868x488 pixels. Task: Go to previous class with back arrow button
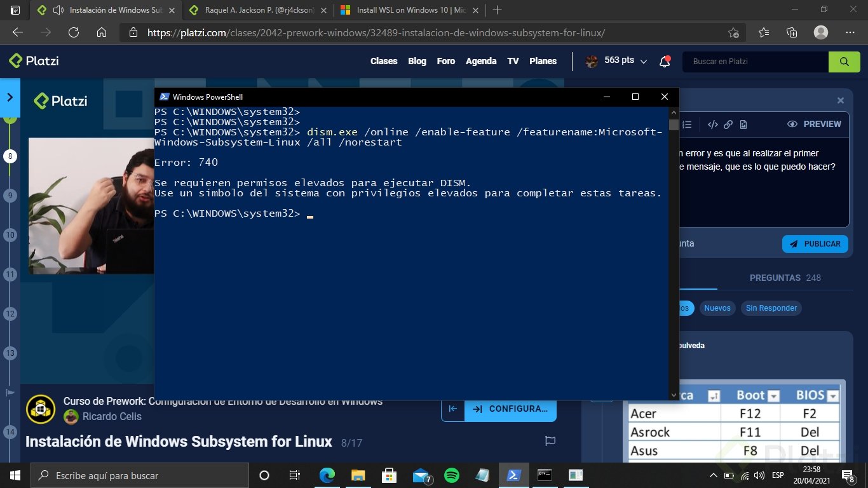[x=453, y=409]
